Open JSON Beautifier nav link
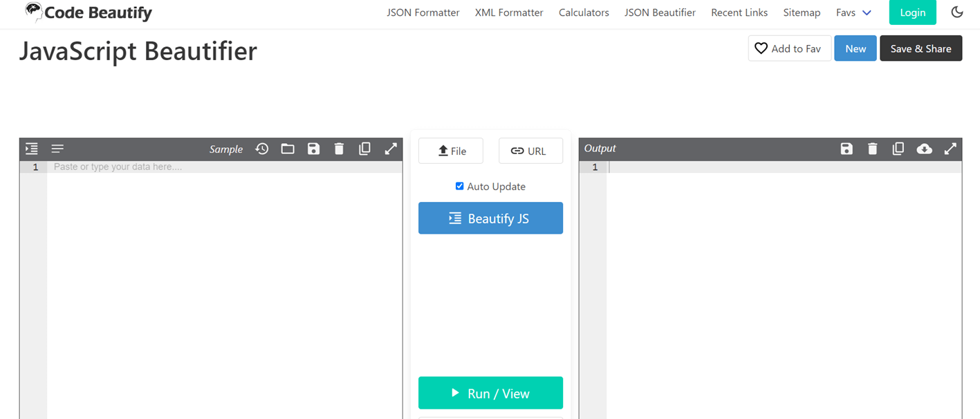 [660, 12]
